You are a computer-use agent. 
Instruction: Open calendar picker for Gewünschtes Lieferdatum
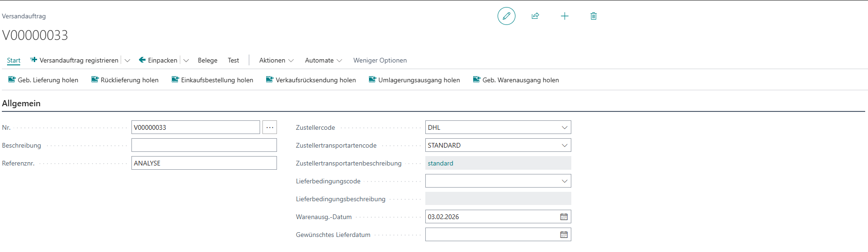tap(564, 235)
